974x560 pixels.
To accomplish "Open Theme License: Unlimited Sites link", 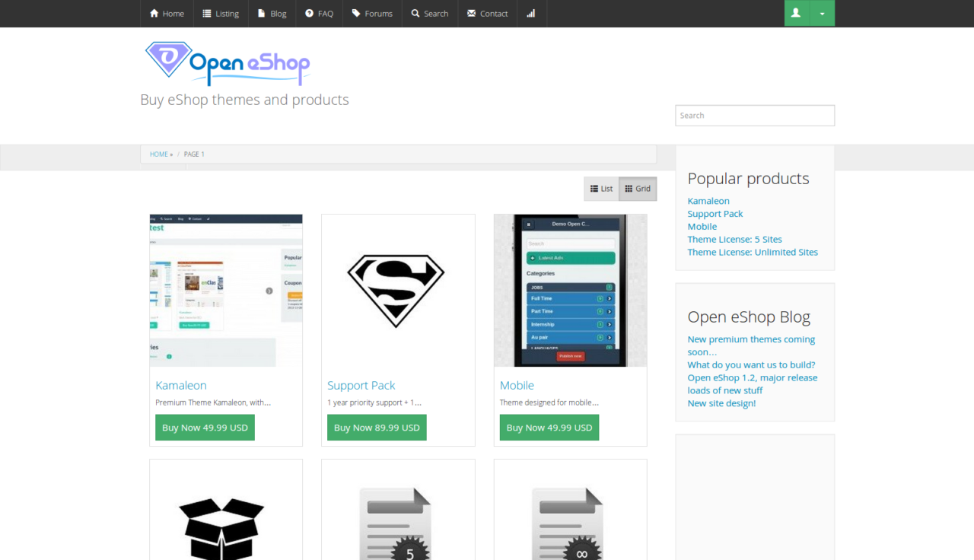I will tap(753, 252).
